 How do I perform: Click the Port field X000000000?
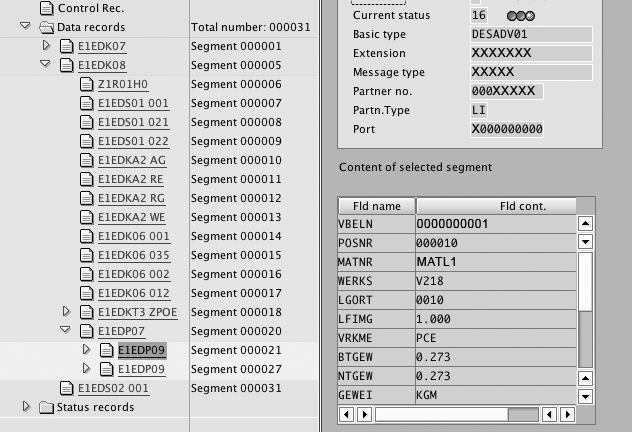point(507,129)
